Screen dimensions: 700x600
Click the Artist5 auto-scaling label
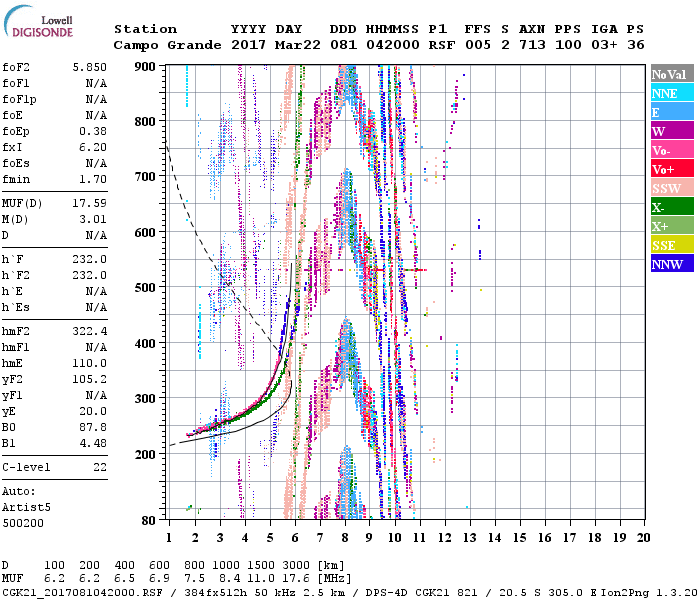[x=26, y=508]
